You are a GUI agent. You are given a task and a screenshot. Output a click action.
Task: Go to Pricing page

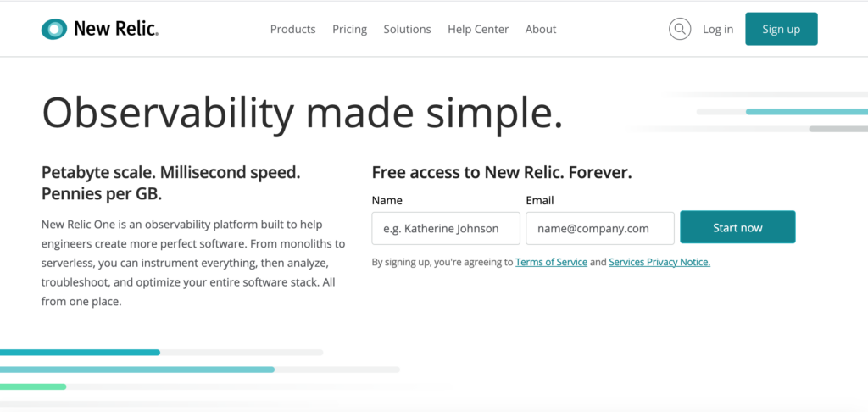(350, 30)
